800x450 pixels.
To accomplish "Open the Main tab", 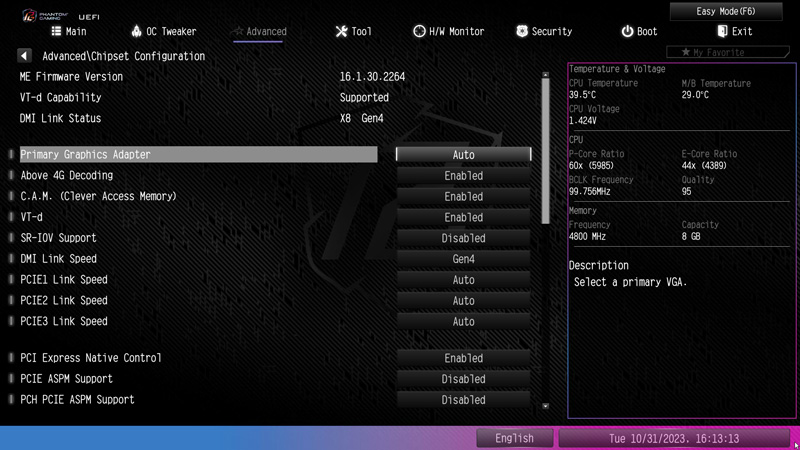I will (69, 32).
